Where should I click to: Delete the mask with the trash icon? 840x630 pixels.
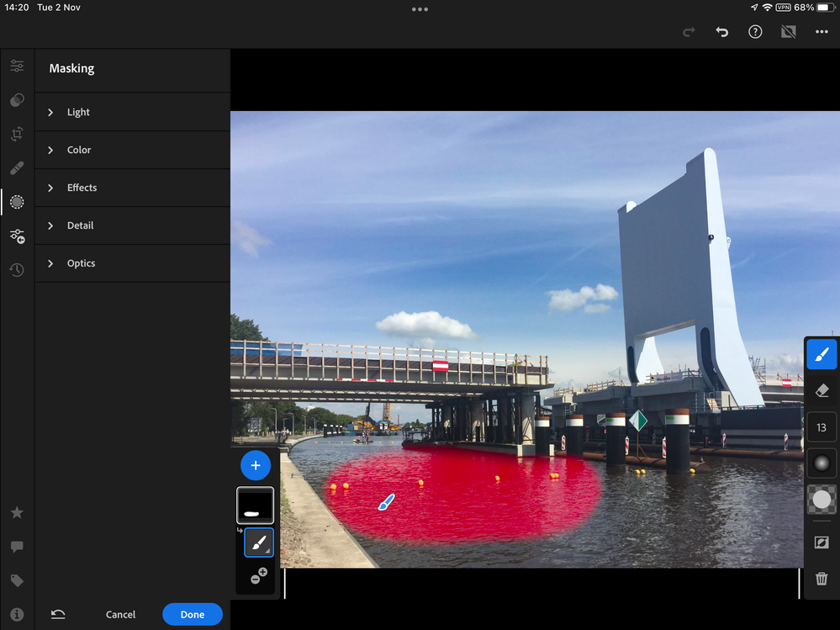pyautogui.click(x=822, y=579)
